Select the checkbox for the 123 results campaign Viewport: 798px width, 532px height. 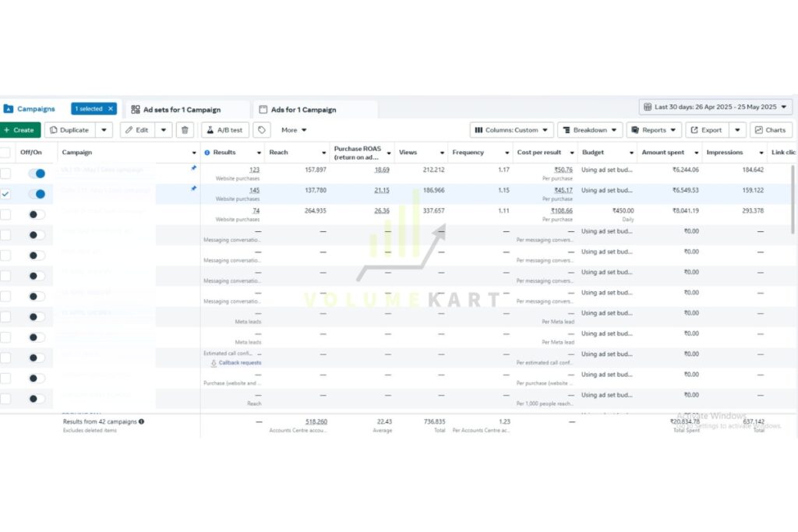coord(5,174)
